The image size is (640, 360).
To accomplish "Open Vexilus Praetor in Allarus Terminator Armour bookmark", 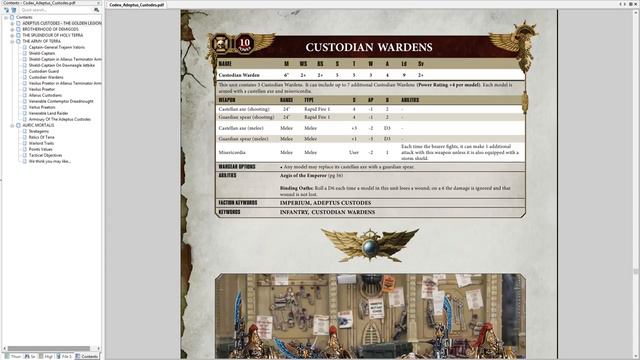I will (x=65, y=83).
